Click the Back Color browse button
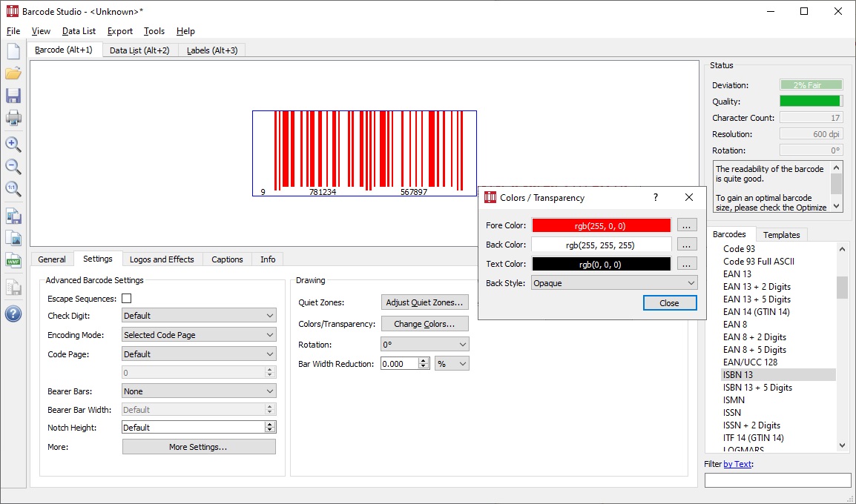856x504 pixels. click(687, 245)
